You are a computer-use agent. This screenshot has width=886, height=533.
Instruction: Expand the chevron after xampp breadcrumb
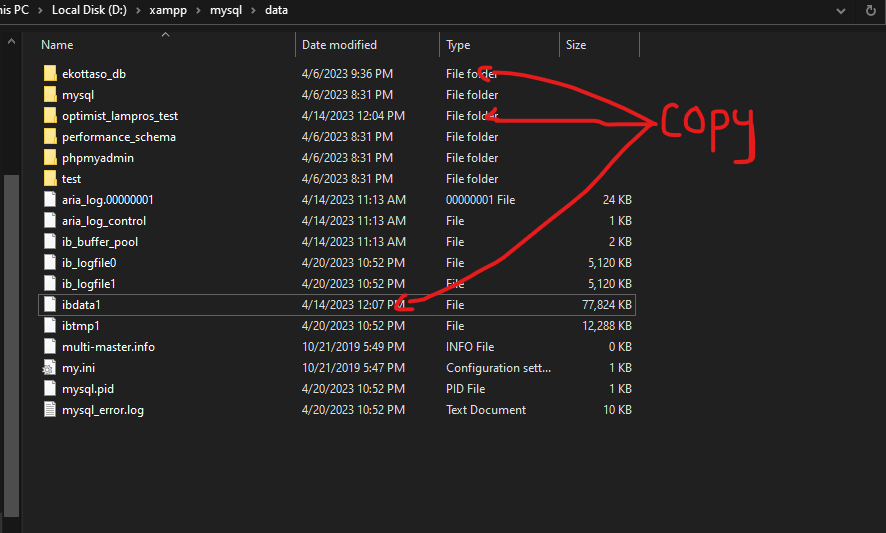[x=198, y=10]
